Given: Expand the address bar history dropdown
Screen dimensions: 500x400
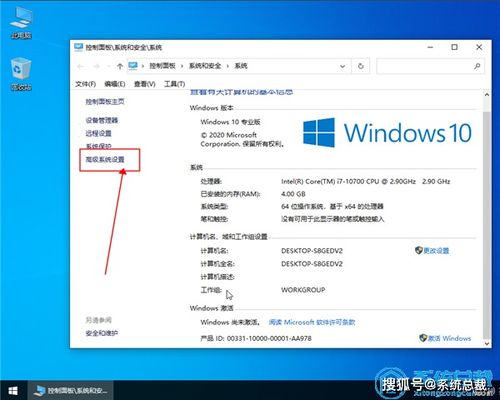Looking at the screenshot, I should pos(342,66).
